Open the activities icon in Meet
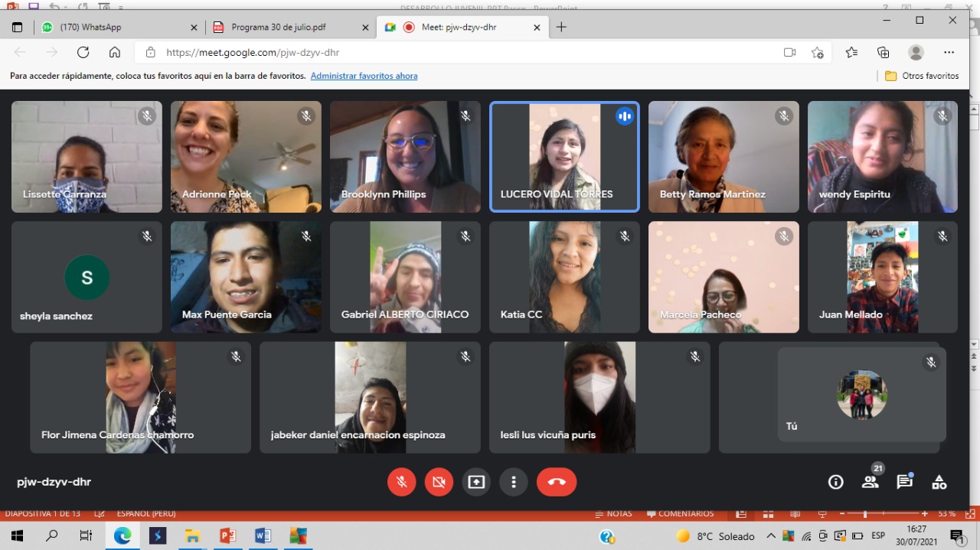The height and width of the screenshot is (550, 980). pos(939,482)
